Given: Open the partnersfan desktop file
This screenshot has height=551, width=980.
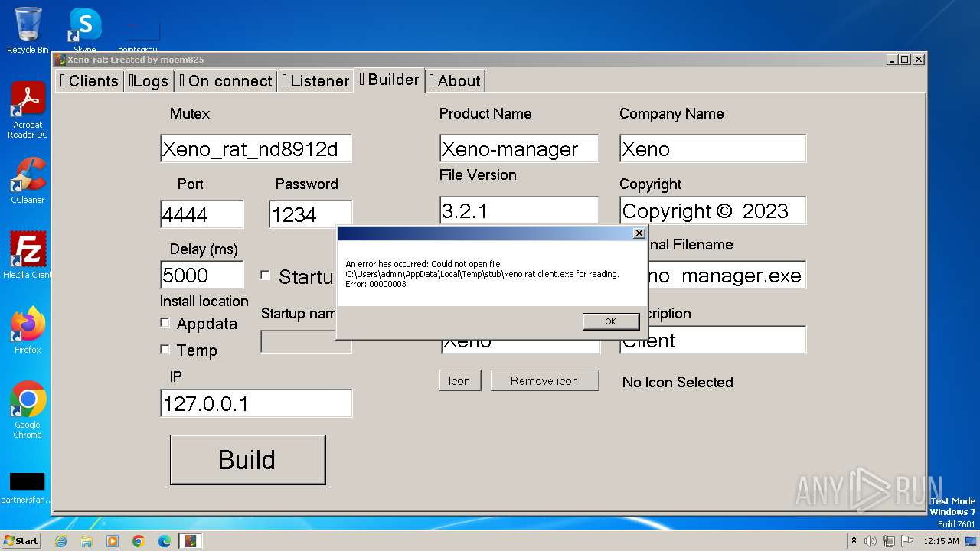Looking at the screenshot, I should click(27, 489).
